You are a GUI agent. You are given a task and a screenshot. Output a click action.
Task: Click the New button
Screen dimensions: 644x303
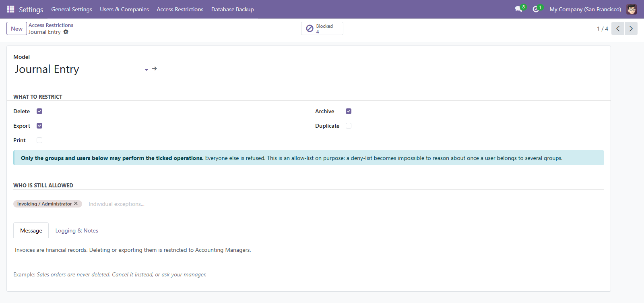tap(17, 29)
